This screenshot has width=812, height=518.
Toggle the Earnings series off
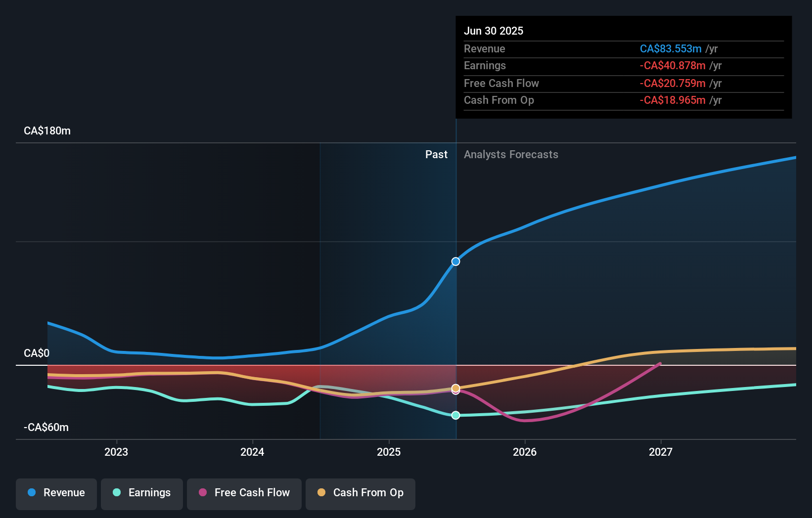141,494
